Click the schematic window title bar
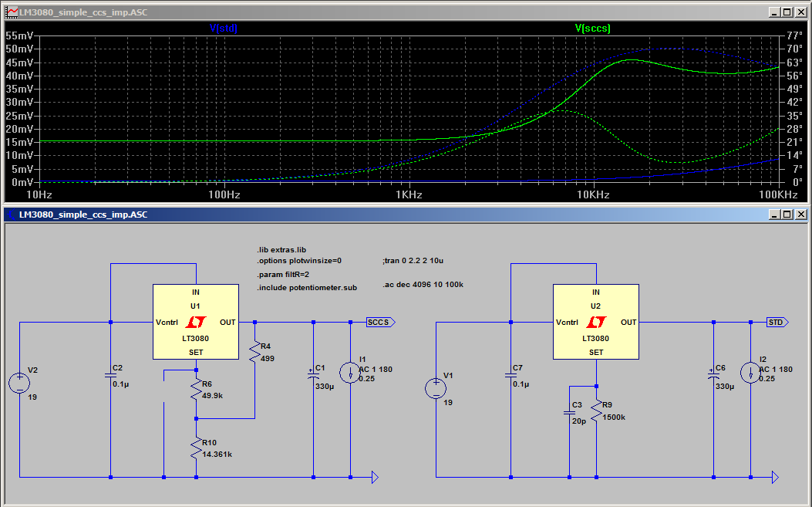 [x=406, y=214]
